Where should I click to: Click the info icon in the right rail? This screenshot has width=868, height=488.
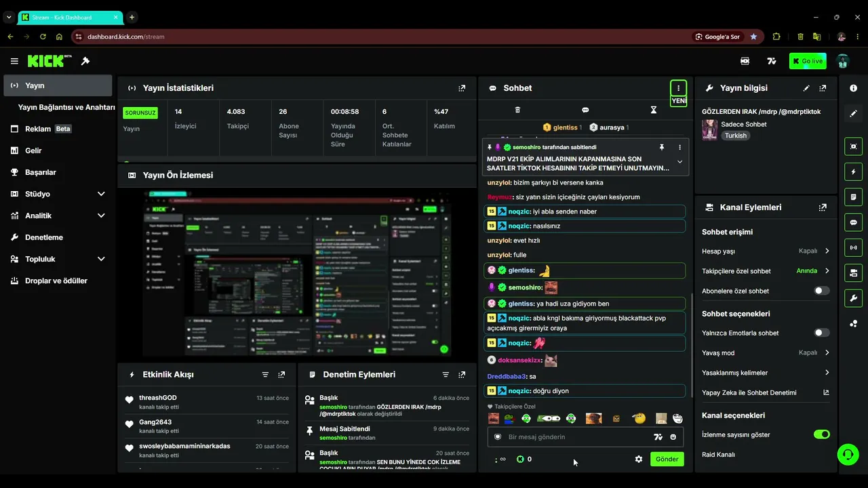[x=853, y=88]
